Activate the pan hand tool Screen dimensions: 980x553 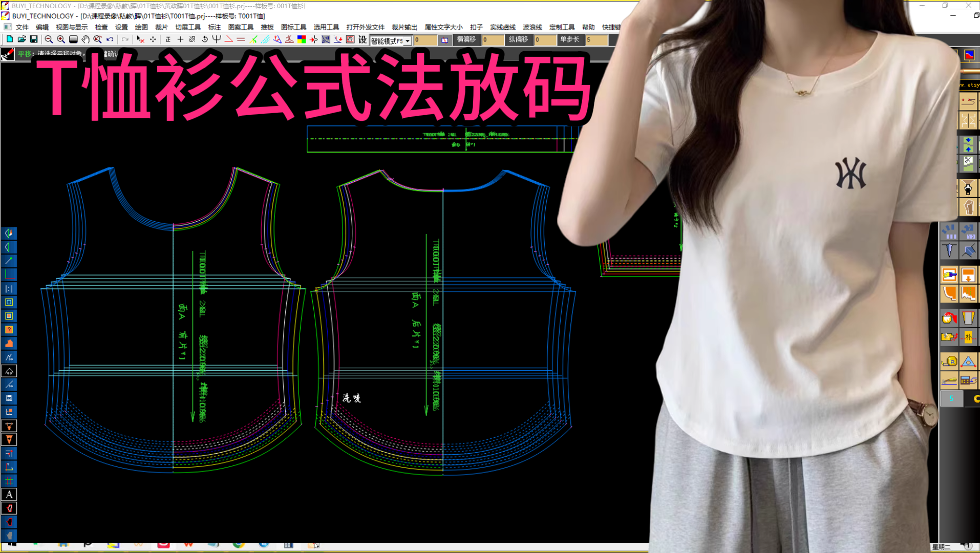85,38
